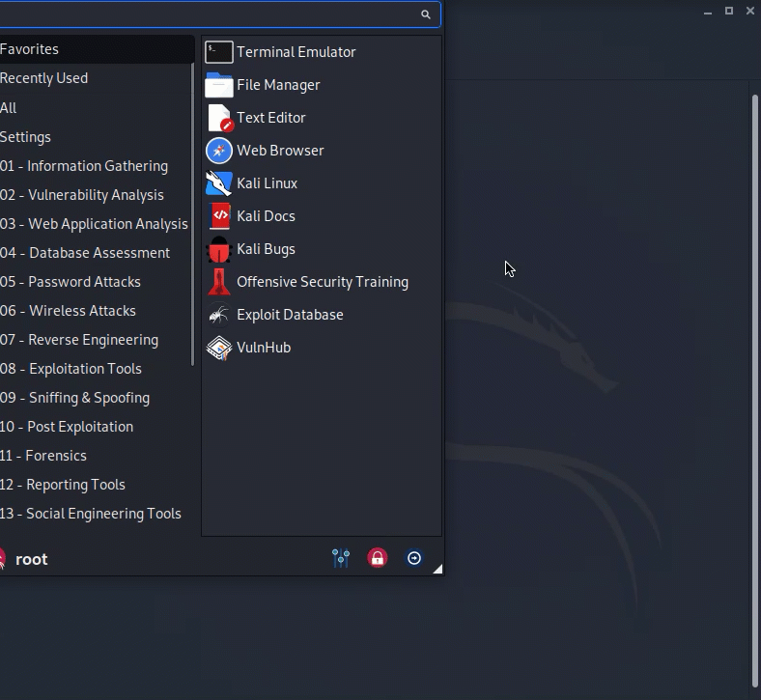
Task: Click the Exploit Database label
Action: coord(290,315)
